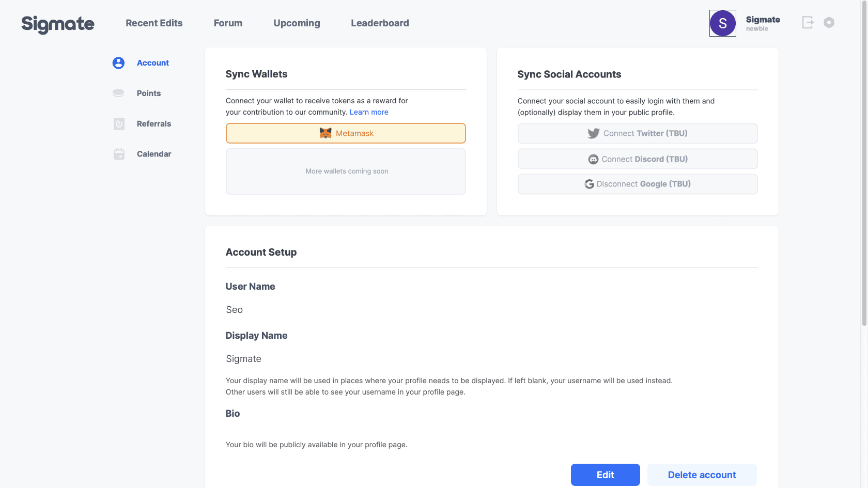The height and width of the screenshot is (488, 868).
Task: View the Leaderboard page
Action: [380, 23]
